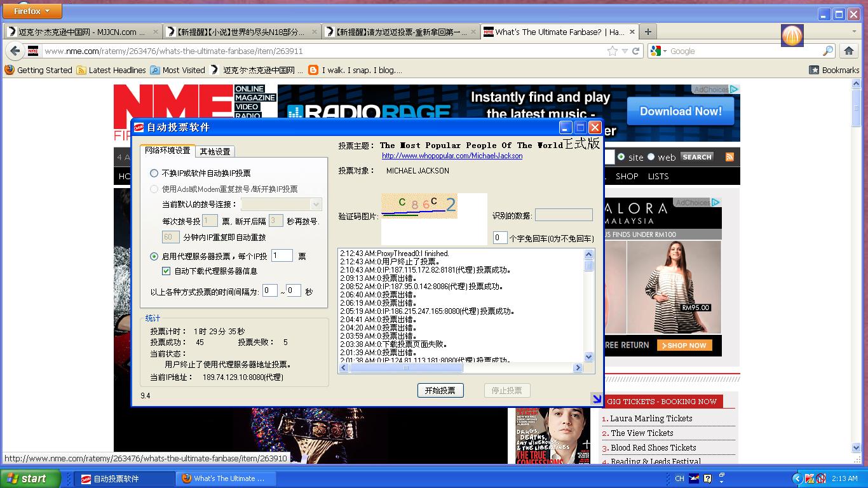Open a new tab with plus button
The width and height of the screenshot is (868, 488).
click(648, 32)
